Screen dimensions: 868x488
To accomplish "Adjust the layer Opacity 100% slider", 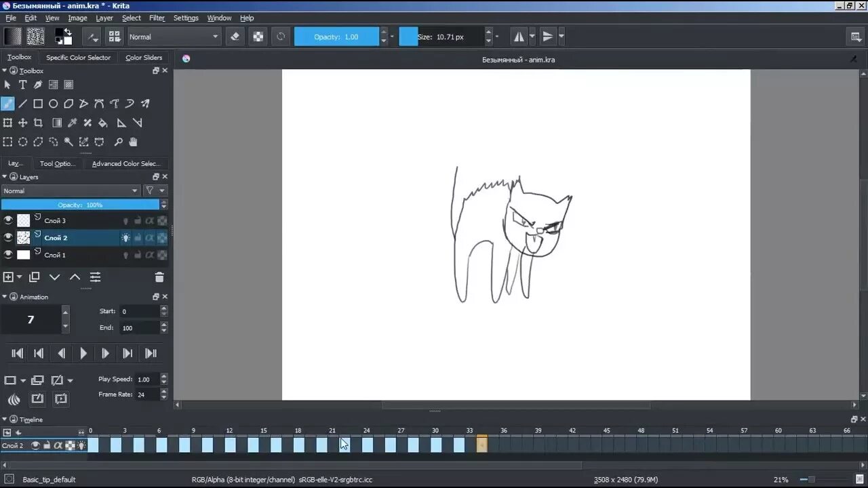I will tap(80, 205).
